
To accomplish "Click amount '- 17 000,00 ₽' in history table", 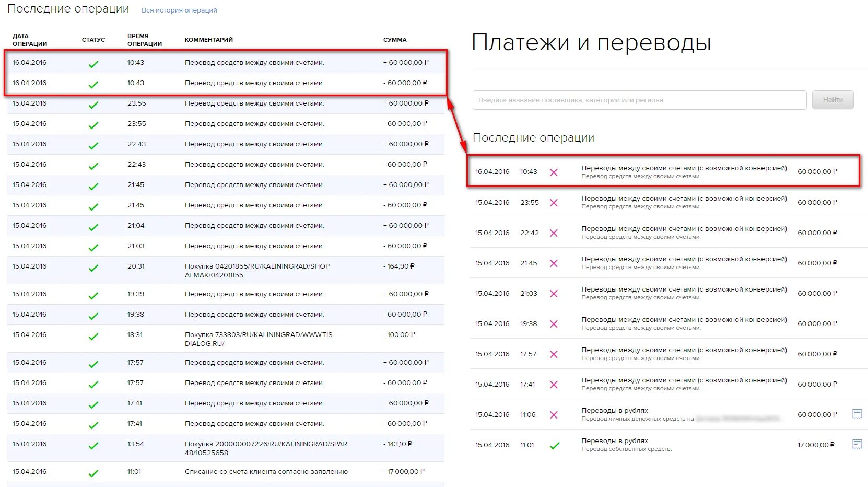I will [404, 471].
